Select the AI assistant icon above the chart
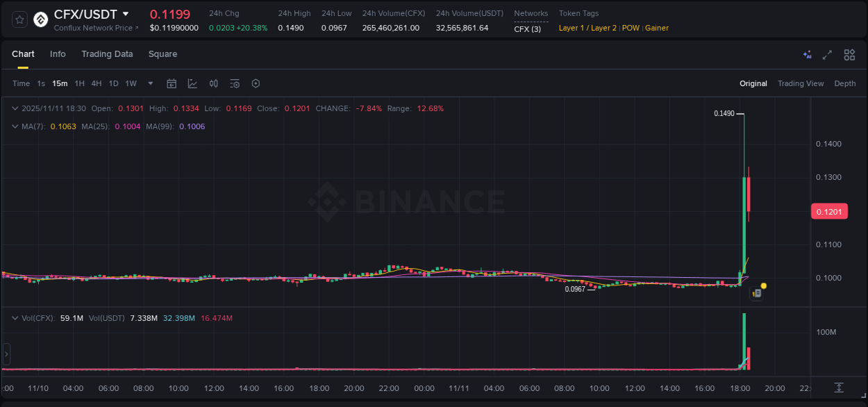This screenshot has height=407, width=868. point(807,54)
